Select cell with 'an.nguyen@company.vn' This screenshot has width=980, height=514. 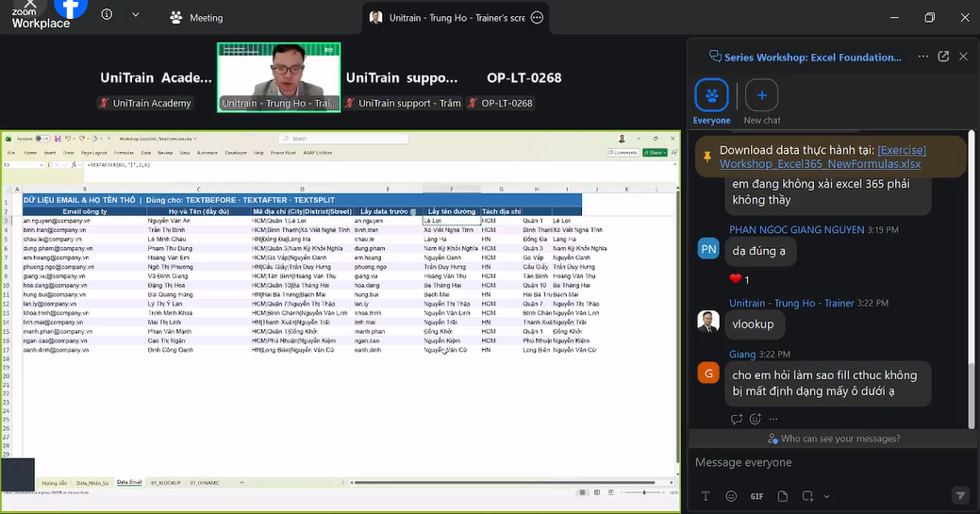tap(84, 221)
